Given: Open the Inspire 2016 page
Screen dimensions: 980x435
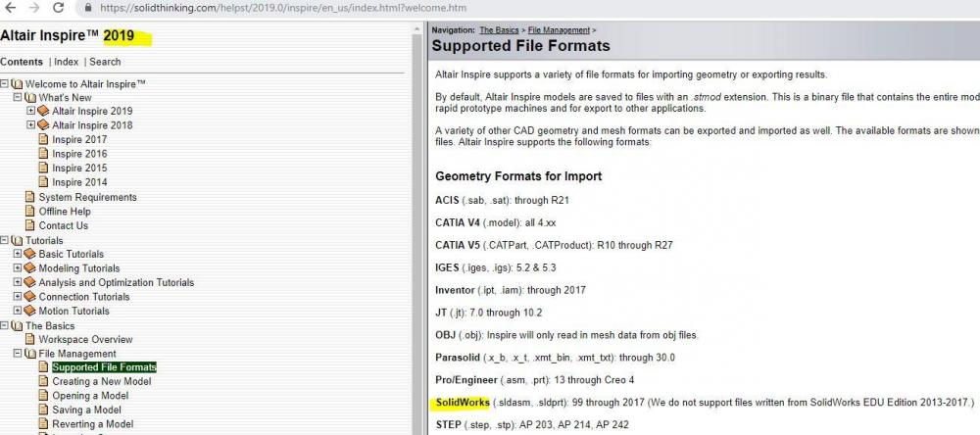Looking at the screenshot, I should [79, 154].
